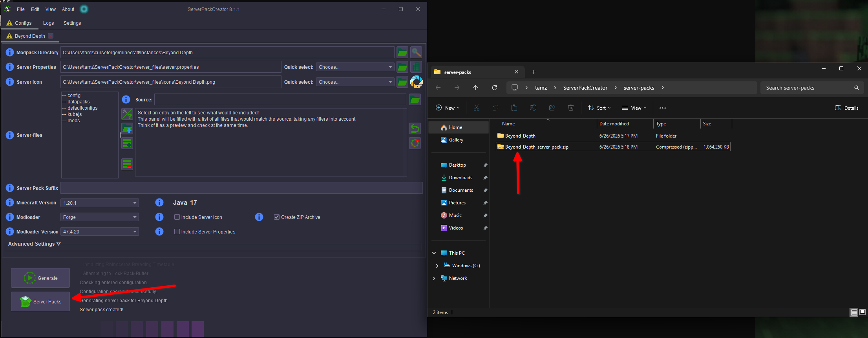Open the Sort dropdown in Explorer

pyautogui.click(x=599, y=108)
